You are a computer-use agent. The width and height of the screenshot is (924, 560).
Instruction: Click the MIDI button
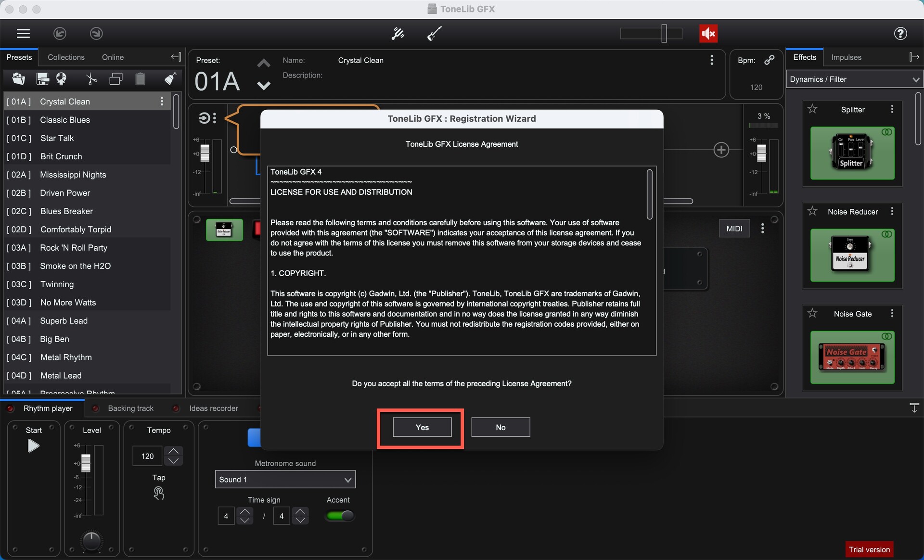pos(734,229)
